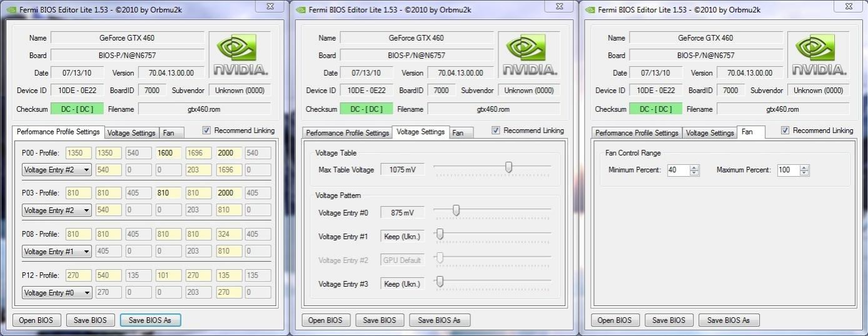Screen dimensions: 868x336
Task: Click the title bar app icon of left window
Action: pyautogui.click(x=11, y=9)
